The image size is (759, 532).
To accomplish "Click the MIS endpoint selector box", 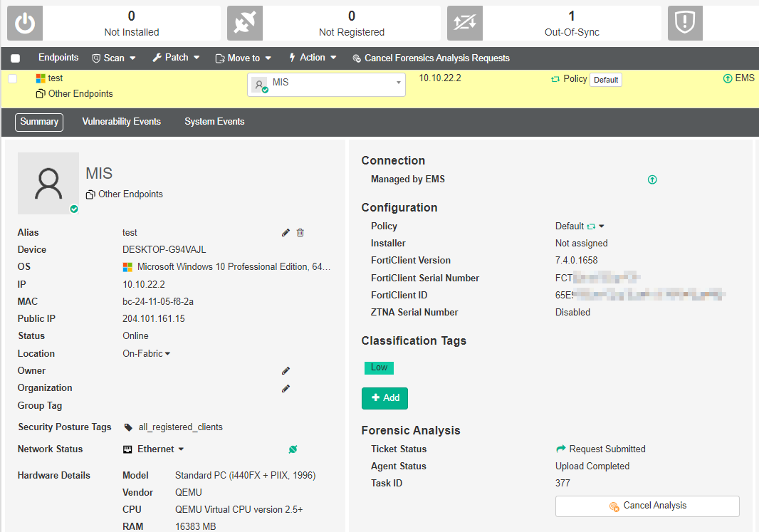I will point(326,84).
